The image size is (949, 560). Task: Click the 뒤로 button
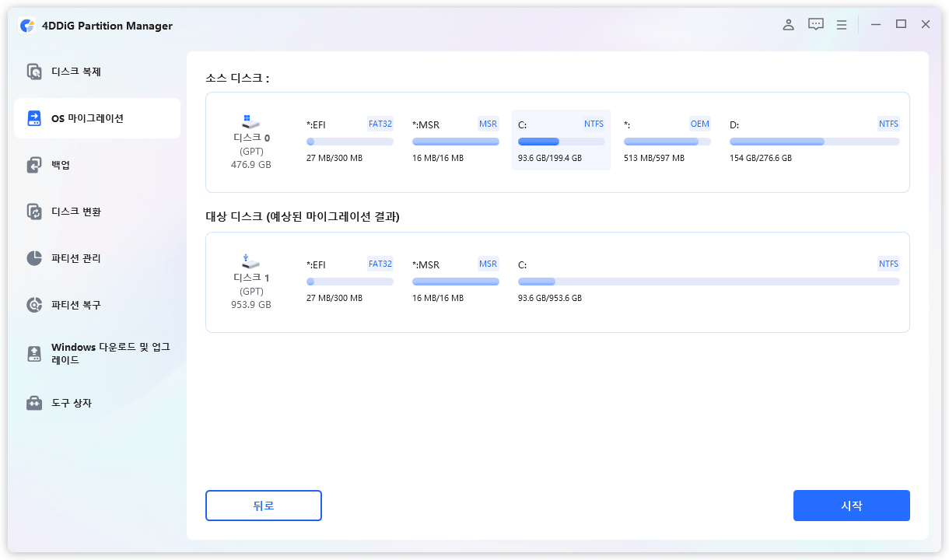263,506
